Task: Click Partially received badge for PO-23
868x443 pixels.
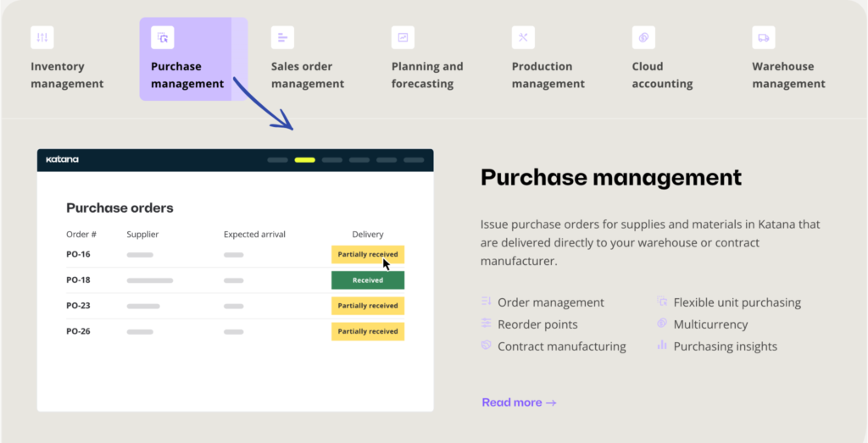Action: 368,306
